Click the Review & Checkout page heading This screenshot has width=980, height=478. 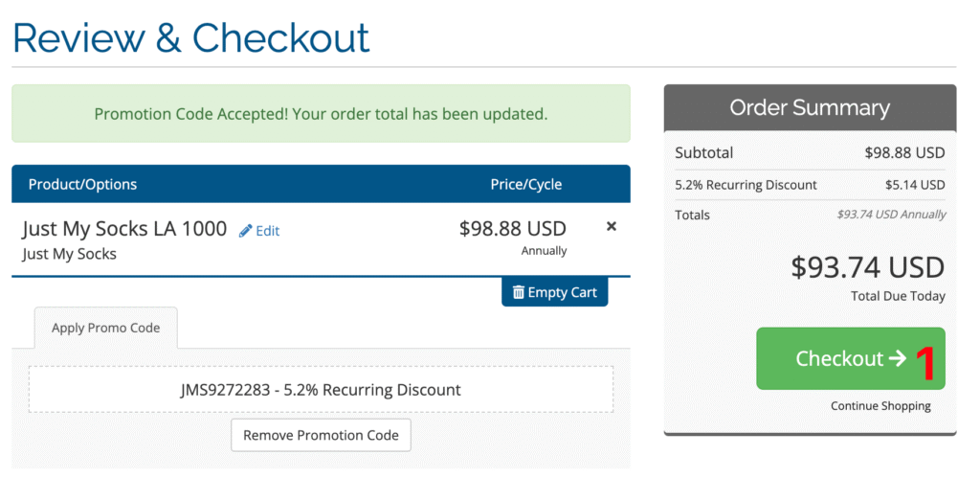click(x=191, y=37)
